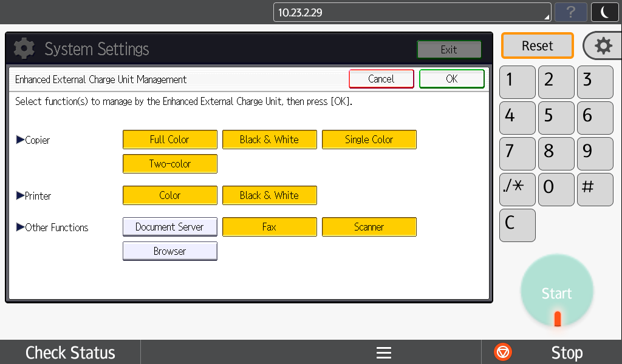The height and width of the screenshot is (364, 622).
Task: Tap the System Settings gear in the title bar
Action: point(24,48)
